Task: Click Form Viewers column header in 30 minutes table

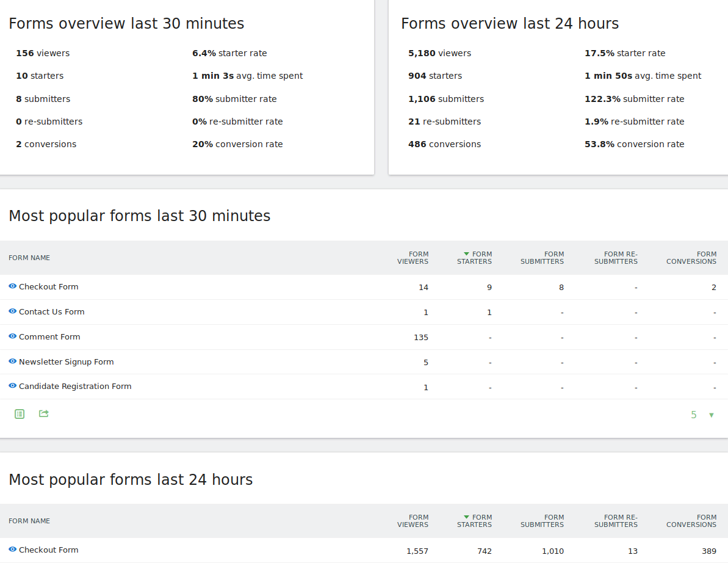Action: click(x=413, y=258)
